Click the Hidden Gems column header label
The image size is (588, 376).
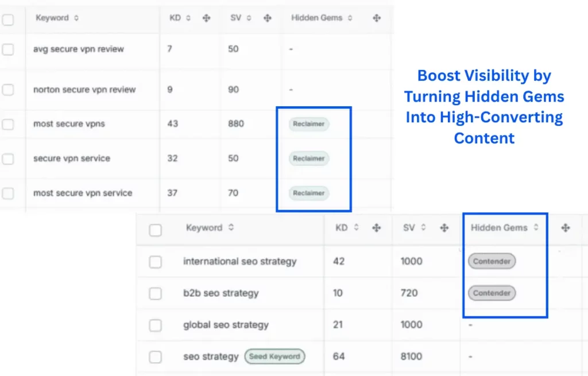click(318, 18)
